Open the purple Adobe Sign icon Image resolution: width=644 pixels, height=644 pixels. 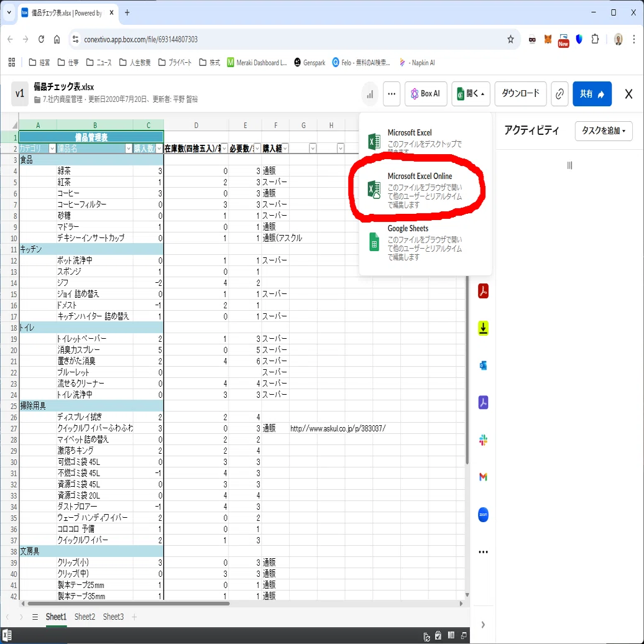[484, 403]
